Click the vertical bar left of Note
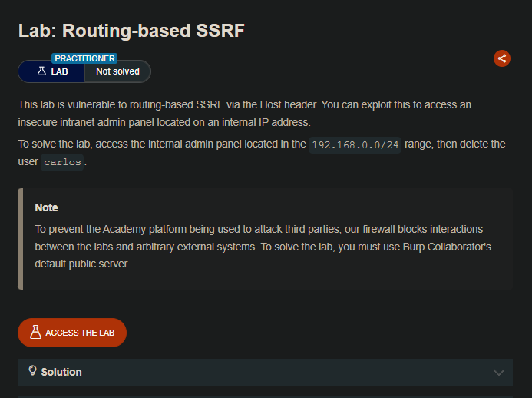Screen dimensions: 532x398 click(x=20, y=239)
